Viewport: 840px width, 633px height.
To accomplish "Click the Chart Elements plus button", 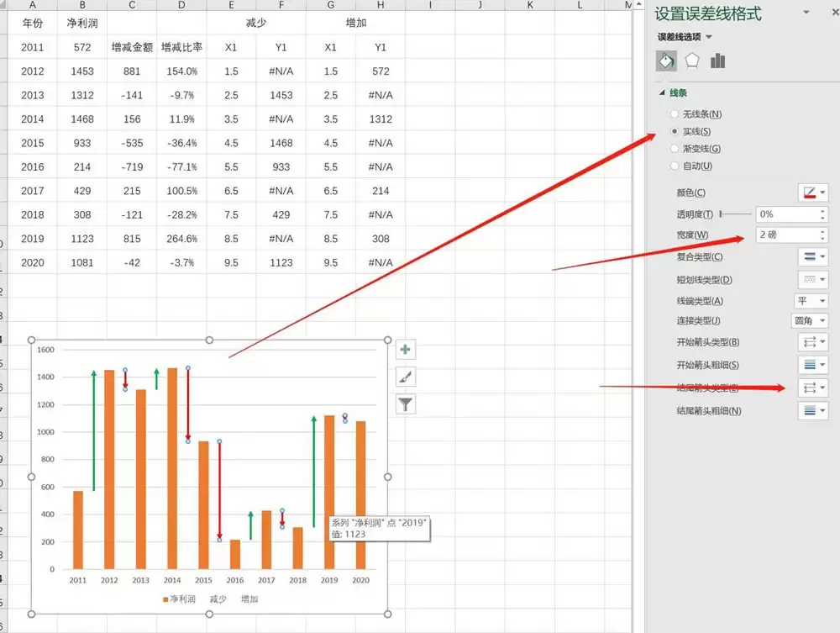I will [x=406, y=350].
